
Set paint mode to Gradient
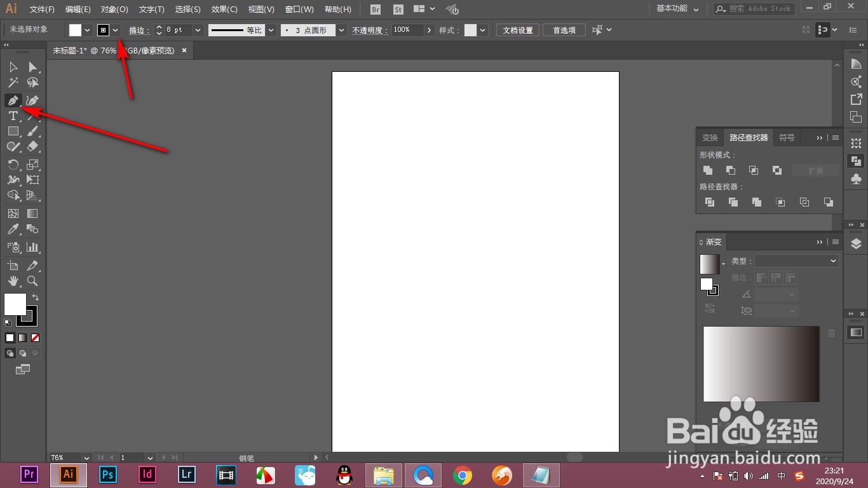click(22, 338)
